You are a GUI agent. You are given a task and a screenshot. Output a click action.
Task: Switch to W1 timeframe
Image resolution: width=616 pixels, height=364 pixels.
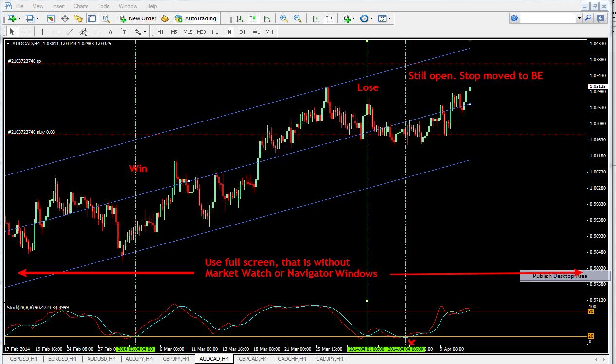click(256, 32)
